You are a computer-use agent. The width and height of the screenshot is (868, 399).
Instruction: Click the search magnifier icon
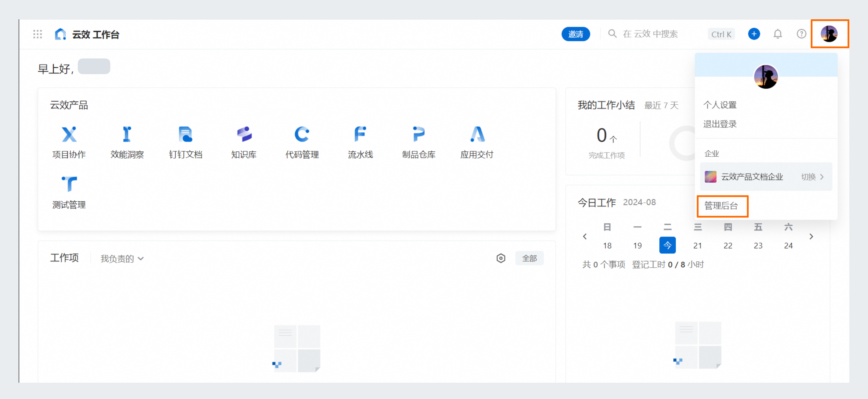click(x=612, y=34)
